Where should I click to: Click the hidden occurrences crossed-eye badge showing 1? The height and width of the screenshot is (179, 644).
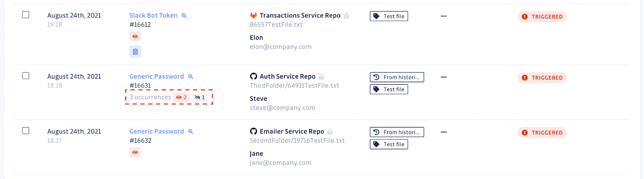(x=200, y=97)
